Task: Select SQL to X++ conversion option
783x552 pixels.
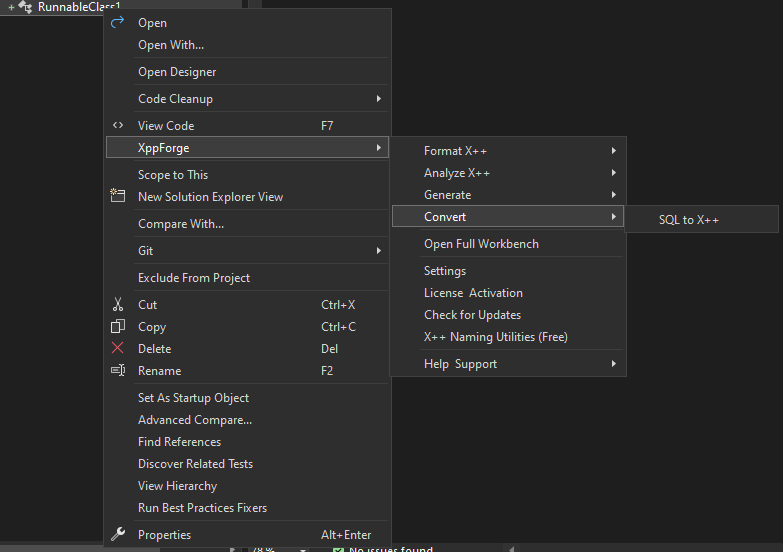Action: click(702, 220)
